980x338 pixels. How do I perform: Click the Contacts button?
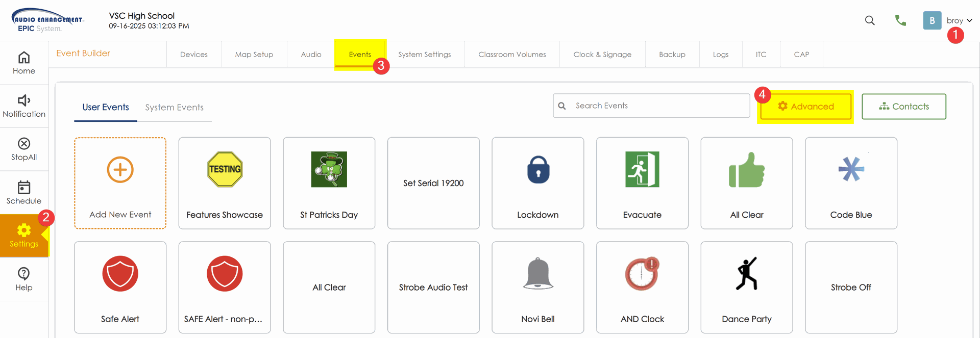coord(903,107)
